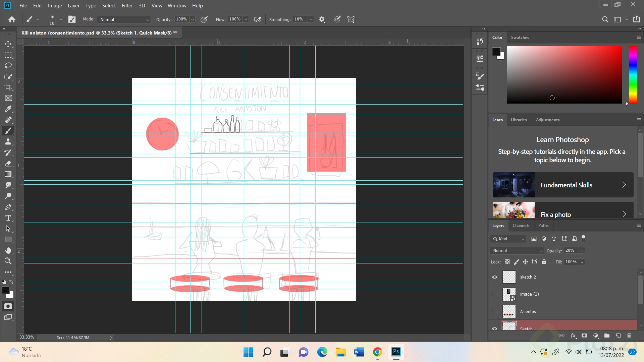The height and width of the screenshot is (362, 644).
Task: Hide the sketch 2 layer visibility
Action: (x=494, y=277)
